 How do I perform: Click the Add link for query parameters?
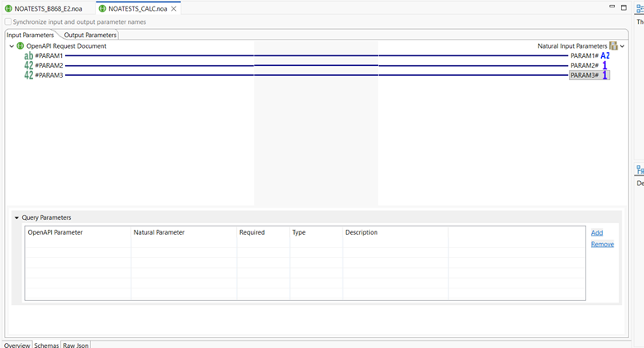click(597, 233)
